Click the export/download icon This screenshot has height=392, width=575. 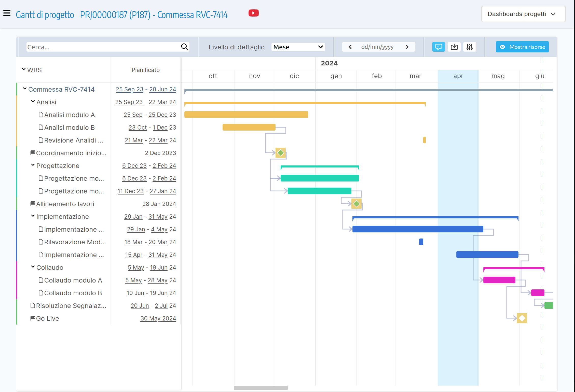tap(454, 47)
